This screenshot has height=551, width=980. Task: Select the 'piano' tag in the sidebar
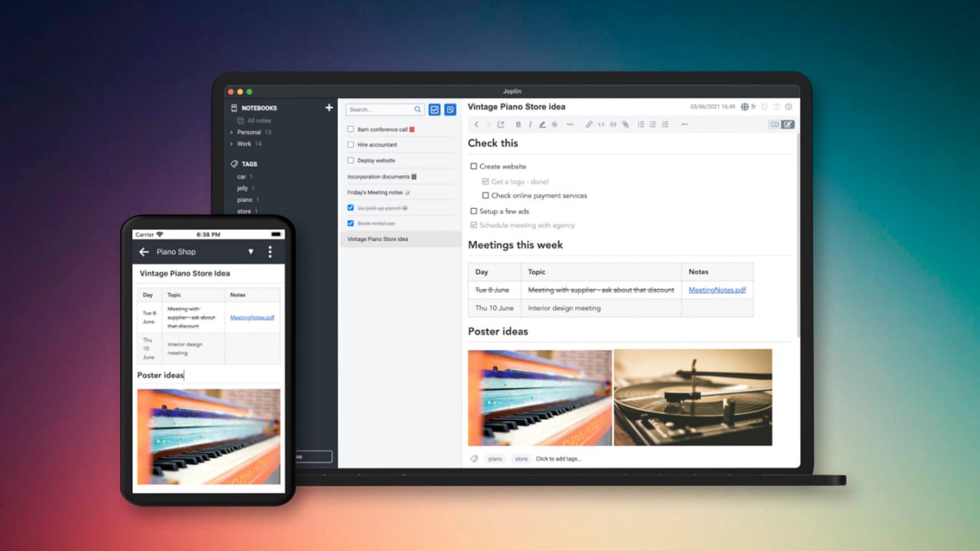(244, 200)
